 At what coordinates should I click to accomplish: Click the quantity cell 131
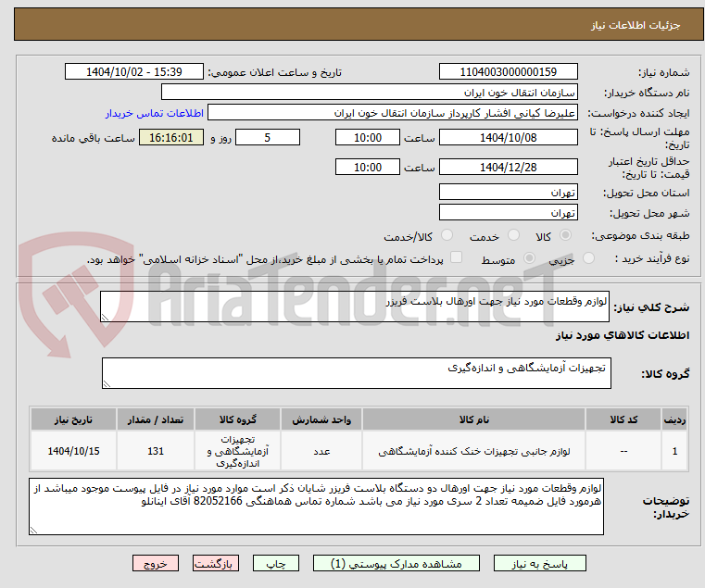coord(155,451)
